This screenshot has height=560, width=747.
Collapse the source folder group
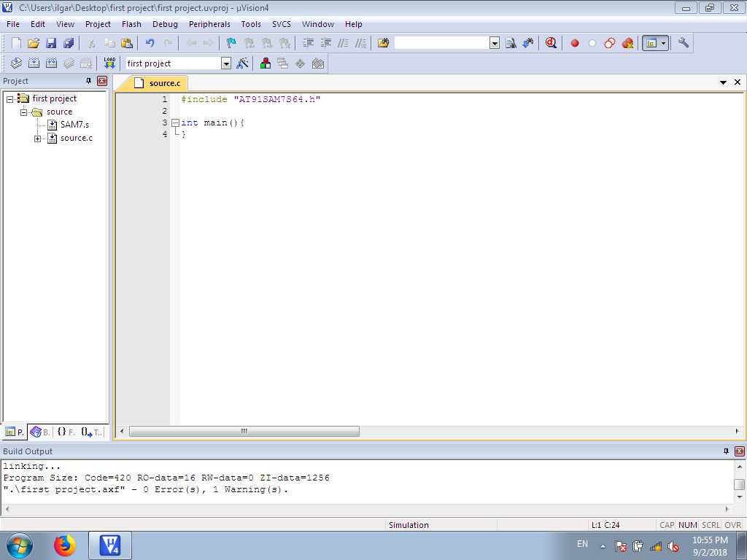click(24, 112)
